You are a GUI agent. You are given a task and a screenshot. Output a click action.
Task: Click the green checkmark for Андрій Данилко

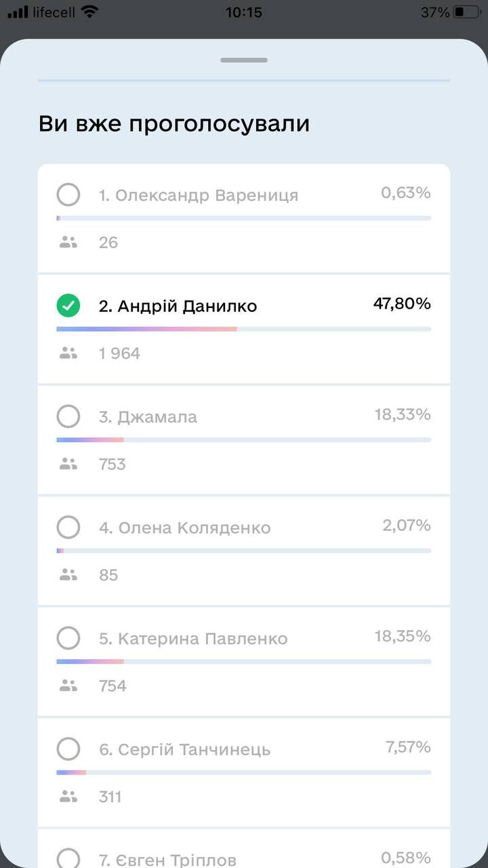point(68,306)
